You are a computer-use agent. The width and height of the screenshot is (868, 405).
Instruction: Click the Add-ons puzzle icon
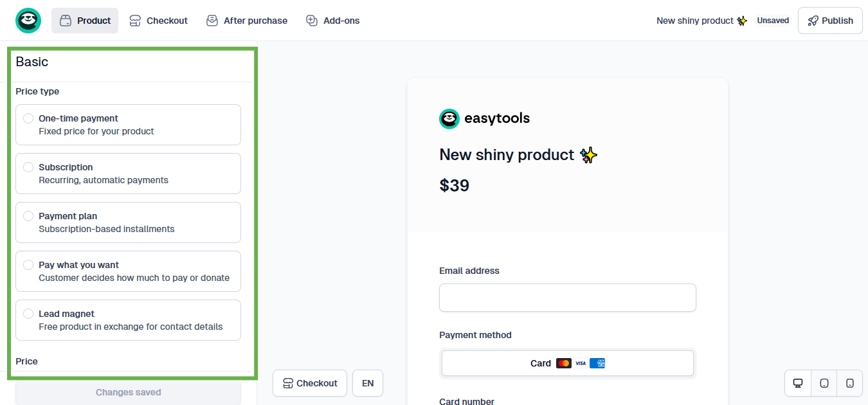coord(312,20)
